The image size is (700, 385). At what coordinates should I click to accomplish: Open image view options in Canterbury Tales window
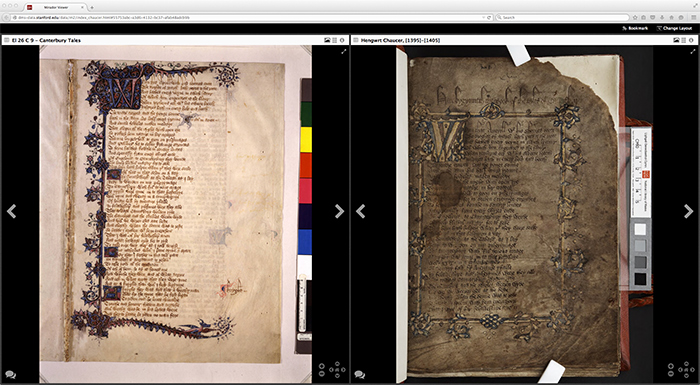(x=327, y=40)
